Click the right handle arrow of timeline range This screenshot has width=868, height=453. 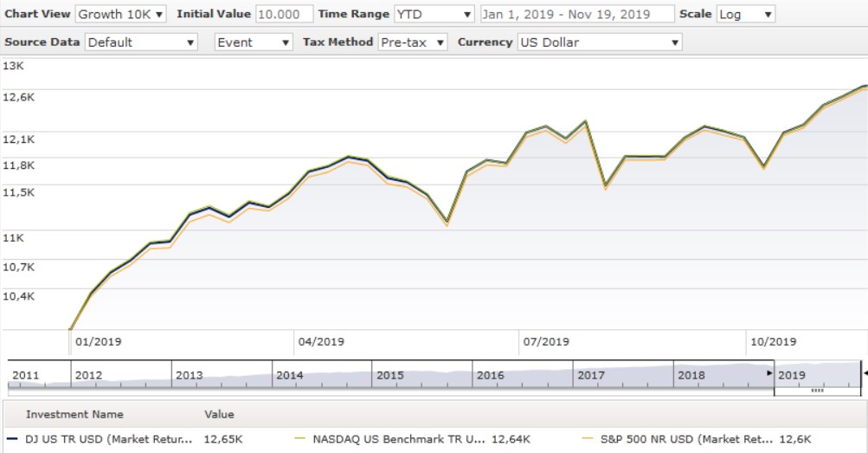pyautogui.click(x=863, y=373)
